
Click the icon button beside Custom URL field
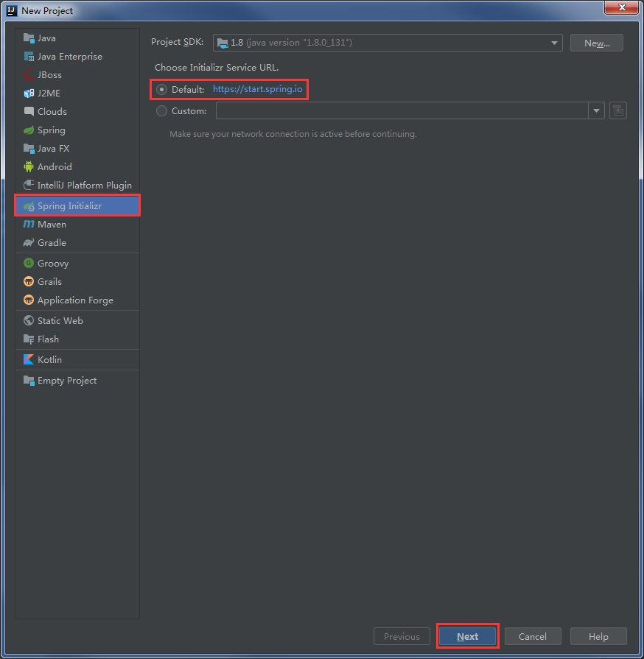tap(618, 111)
